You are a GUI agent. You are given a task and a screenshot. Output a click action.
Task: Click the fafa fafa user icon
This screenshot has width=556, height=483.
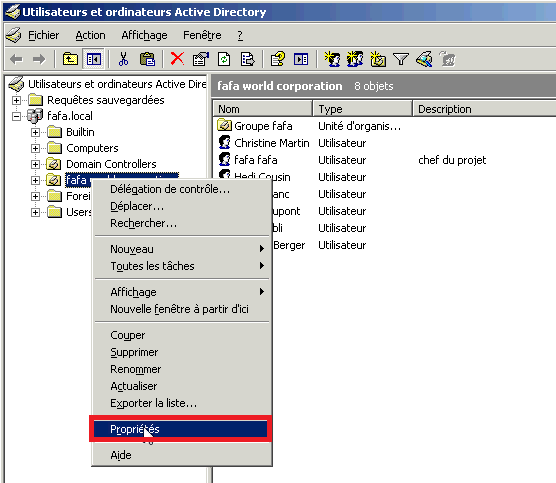(x=224, y=159)
